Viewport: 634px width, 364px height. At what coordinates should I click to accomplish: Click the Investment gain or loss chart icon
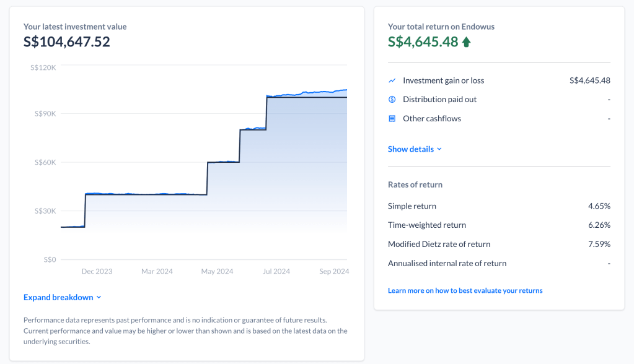coord(392,80)
